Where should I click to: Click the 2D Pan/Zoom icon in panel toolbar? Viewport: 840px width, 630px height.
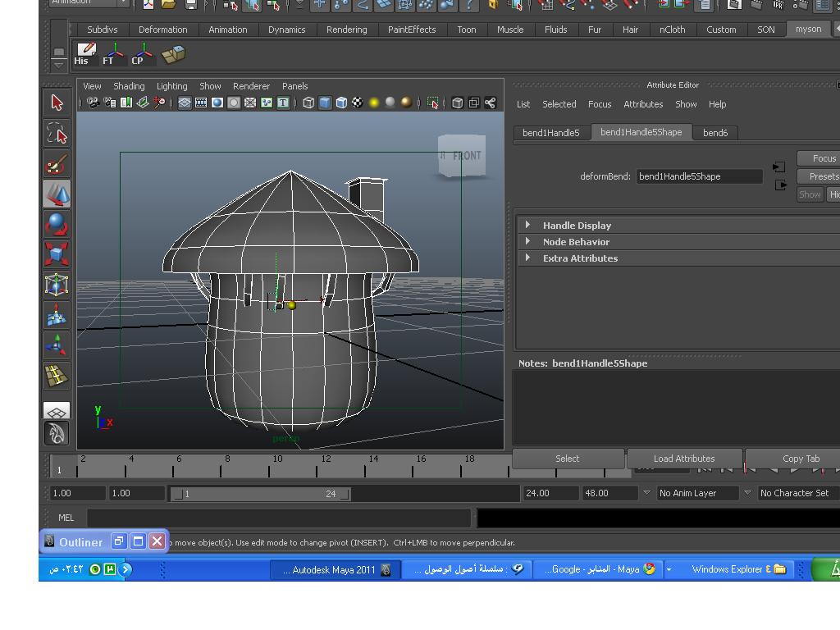click(x=159, y=103)
